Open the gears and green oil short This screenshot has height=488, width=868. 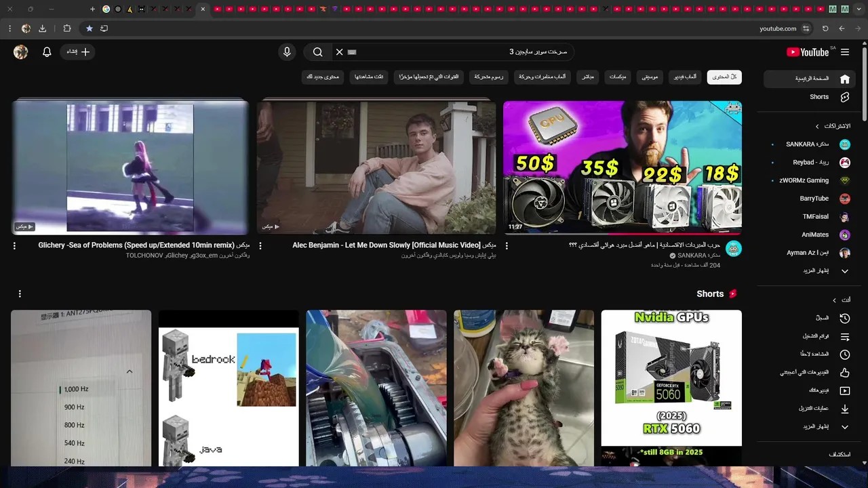coord(376,388)
